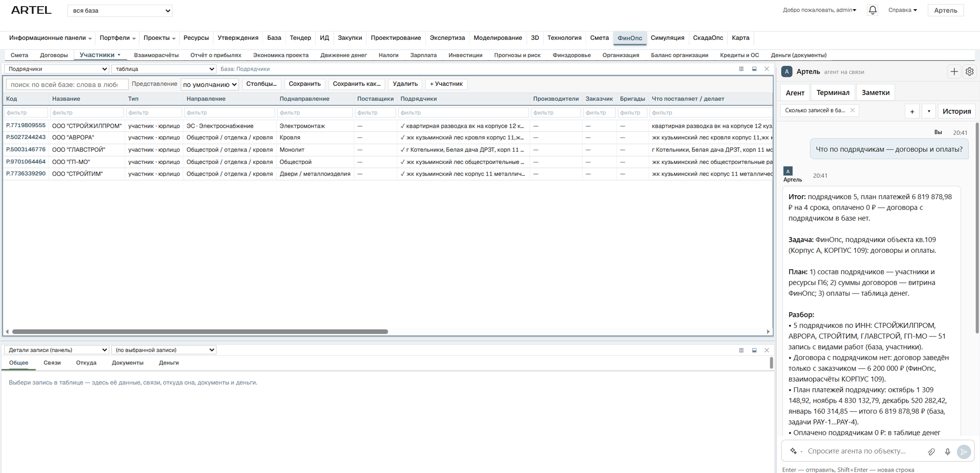Expand chat tabs list arrow next to История
Image resolution: width=980 pixels, height=473 pixels.
929,111
